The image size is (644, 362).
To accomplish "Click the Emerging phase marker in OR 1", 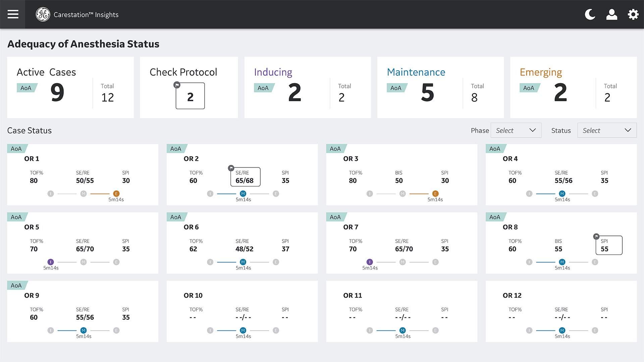I will (116, 194).
